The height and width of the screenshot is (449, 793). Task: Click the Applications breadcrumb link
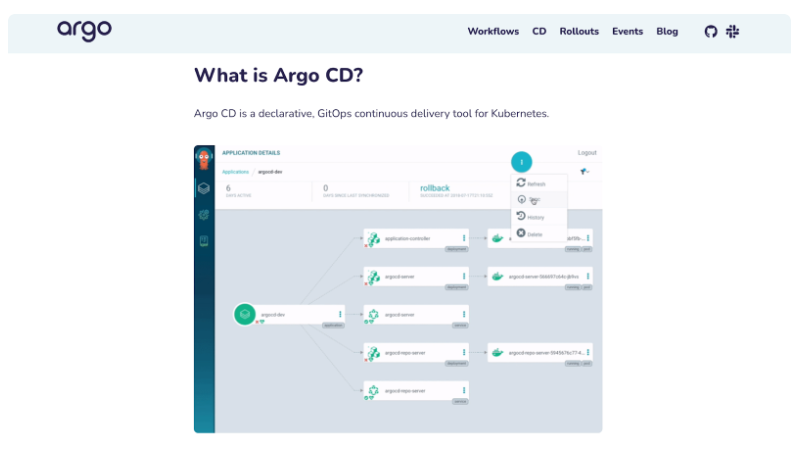[235, 172]
